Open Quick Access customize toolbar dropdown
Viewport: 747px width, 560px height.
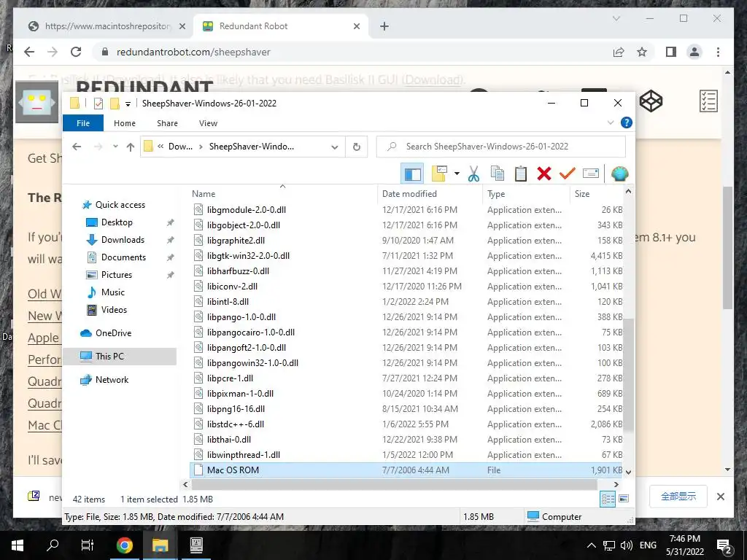tap(128, 104)
